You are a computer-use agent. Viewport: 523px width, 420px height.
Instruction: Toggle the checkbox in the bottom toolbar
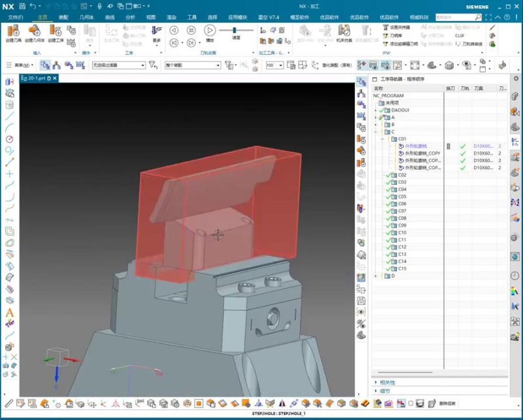pyautogui.click(x=411, y=403)
